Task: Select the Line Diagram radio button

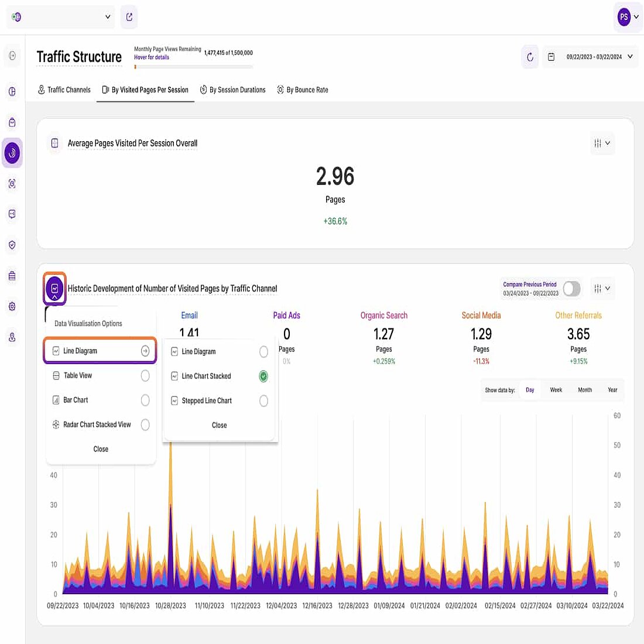Action: 263,351
